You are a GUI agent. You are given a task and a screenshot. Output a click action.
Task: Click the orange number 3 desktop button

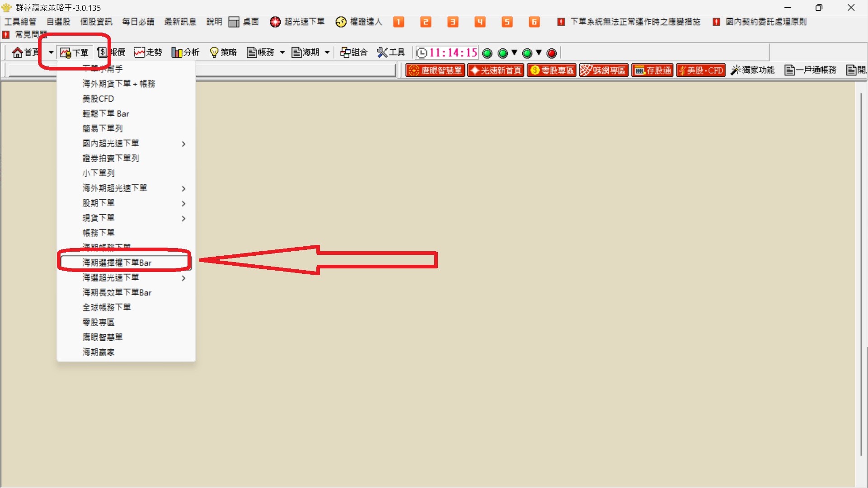(x=453, y=22)
